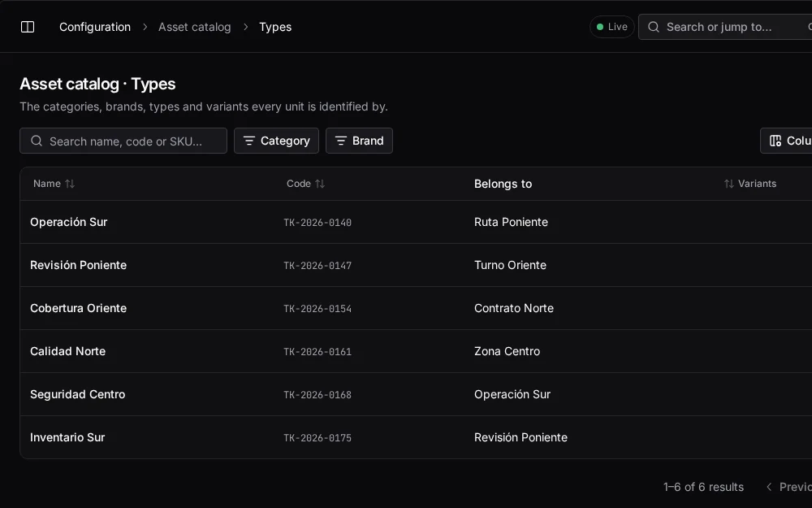Viewport: 812px width, 508px height.
Task: Click Turno Oriente in Belongs to
Action: [x=510, y=265]
